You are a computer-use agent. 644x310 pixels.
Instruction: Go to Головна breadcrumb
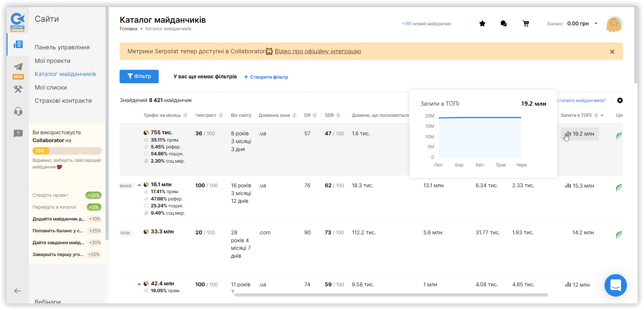[x=128, y=29]
